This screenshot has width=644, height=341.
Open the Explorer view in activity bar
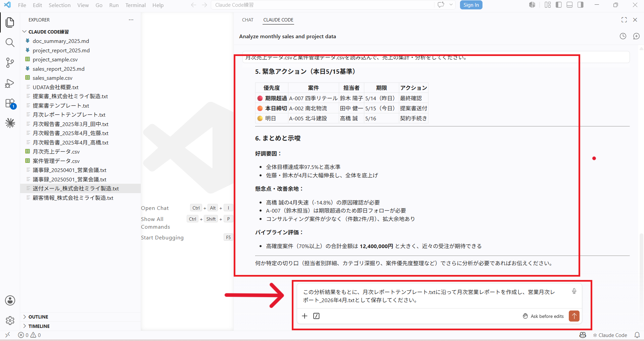pos(10,22)
